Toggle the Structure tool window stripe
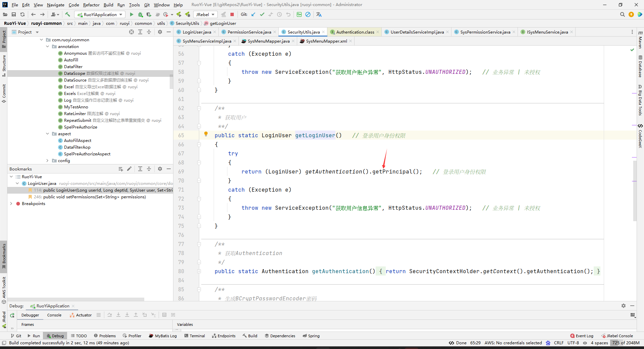Screen dimensions: 644x349 pos(4,66)
